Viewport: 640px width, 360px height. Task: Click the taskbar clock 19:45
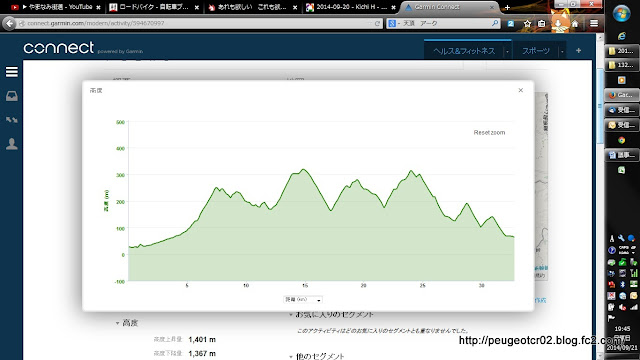(x=622, y=329)
